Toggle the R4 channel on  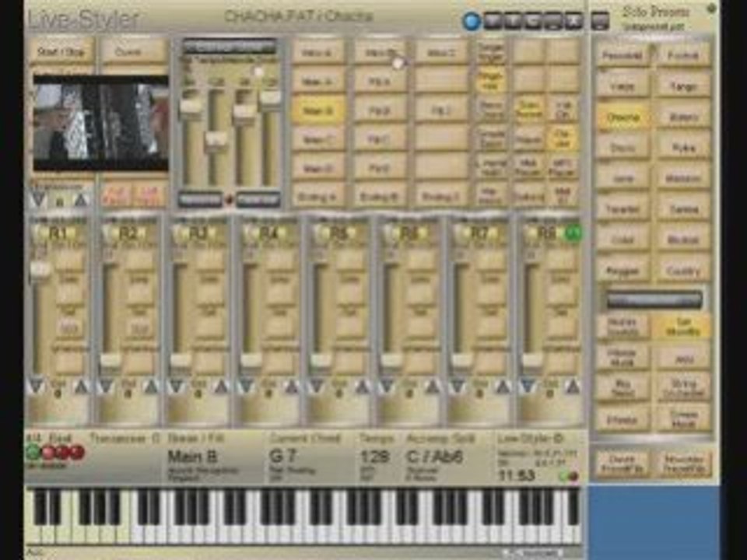268,233
